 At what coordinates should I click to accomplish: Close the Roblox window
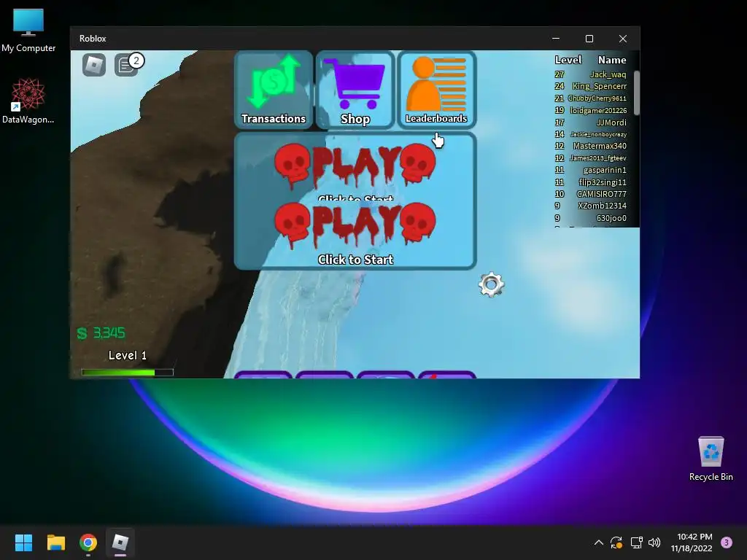click(x=623, y=39)
